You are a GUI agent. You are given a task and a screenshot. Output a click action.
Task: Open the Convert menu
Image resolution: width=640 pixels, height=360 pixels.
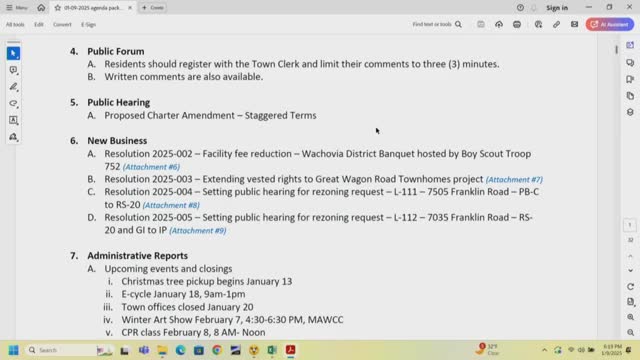[62, 24]
